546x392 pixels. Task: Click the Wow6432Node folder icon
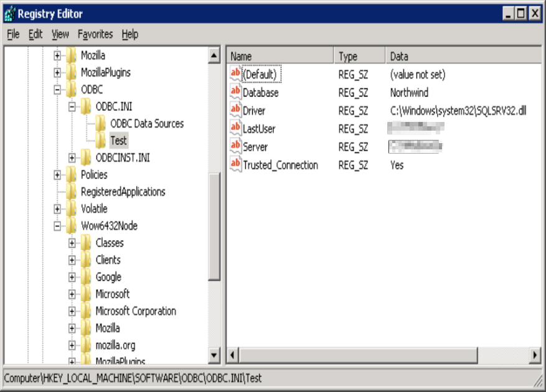(x=72, y=226)
